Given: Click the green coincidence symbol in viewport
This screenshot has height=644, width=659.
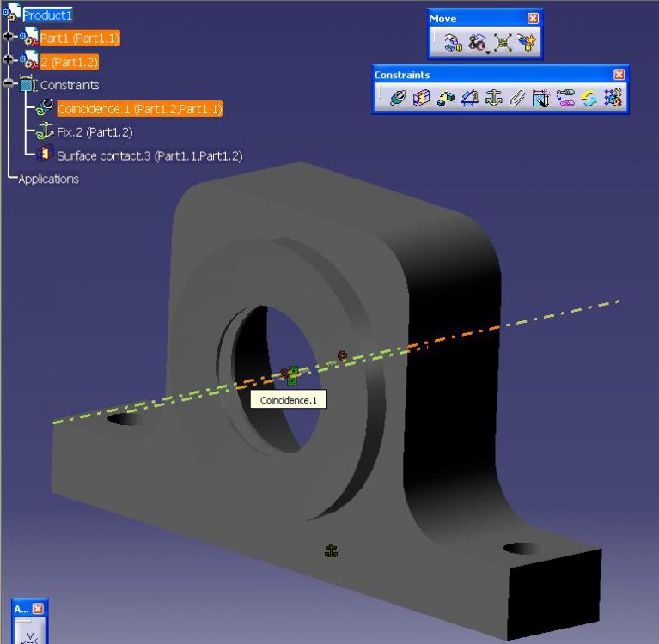Looking at the screenshot, I should point(293,376).
